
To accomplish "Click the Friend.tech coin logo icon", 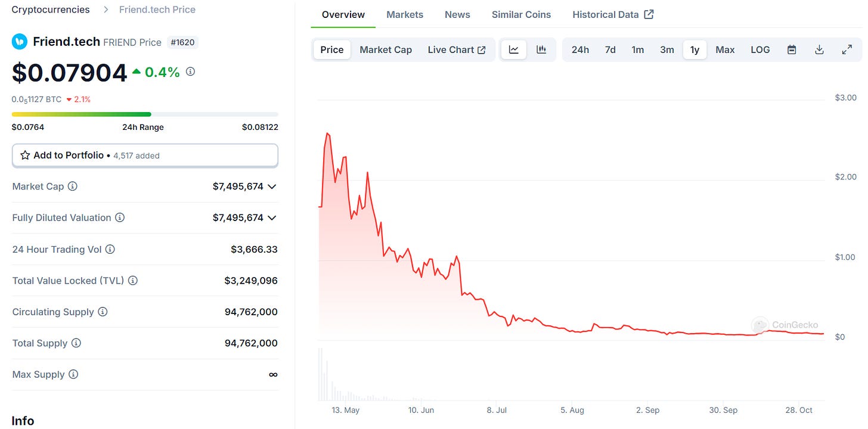I will click(x=20, y=42).
